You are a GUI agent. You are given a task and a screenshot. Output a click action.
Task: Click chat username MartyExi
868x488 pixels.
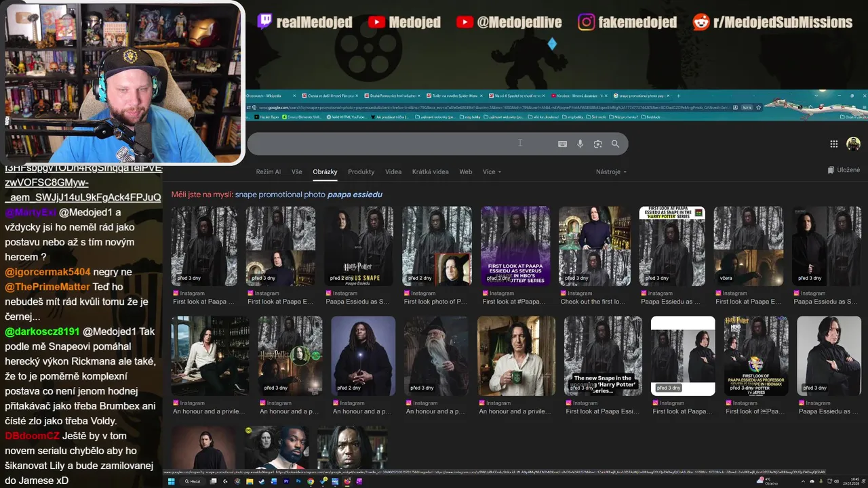(31, 212)
